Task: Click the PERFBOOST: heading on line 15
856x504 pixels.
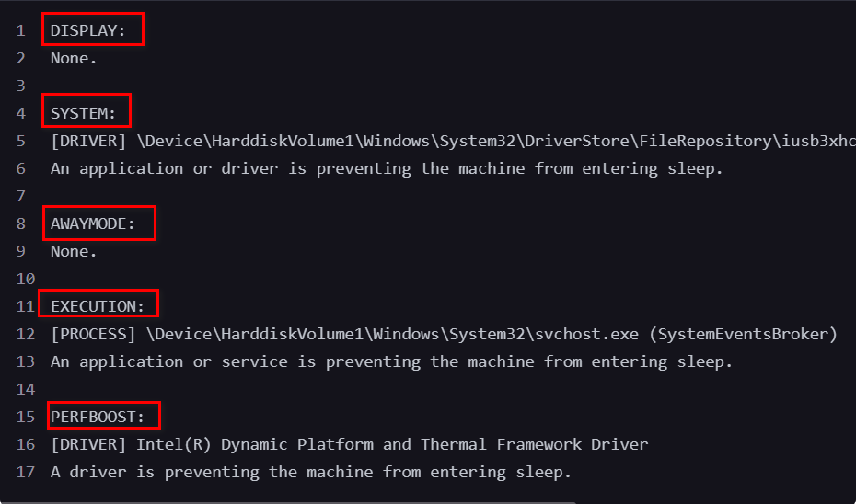Action: 98,417
